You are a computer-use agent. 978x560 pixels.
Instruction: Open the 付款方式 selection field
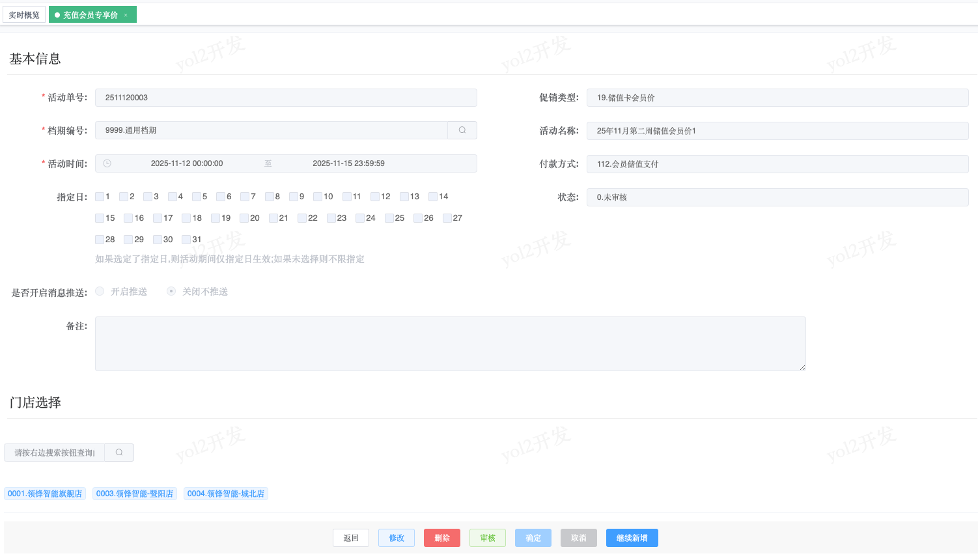tap(777, 164)
